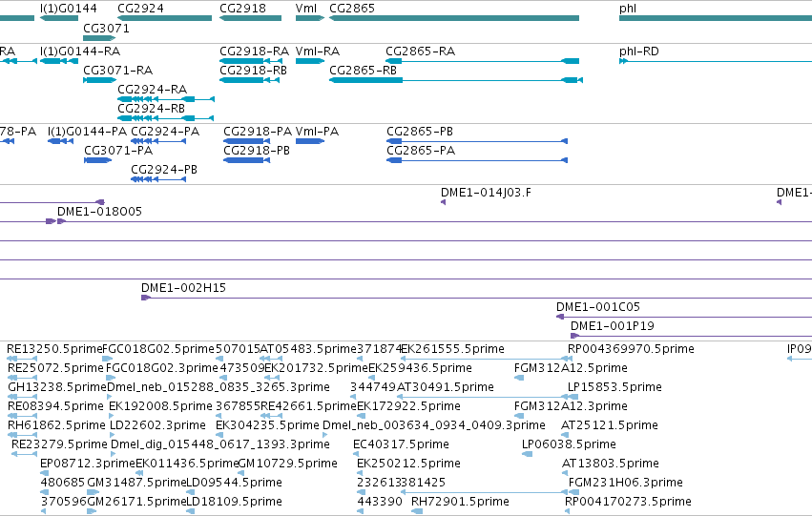Click protein l(1)G0144-PA label
The width and height of the screenshot is (812, 516).
[x=87, y=132]
